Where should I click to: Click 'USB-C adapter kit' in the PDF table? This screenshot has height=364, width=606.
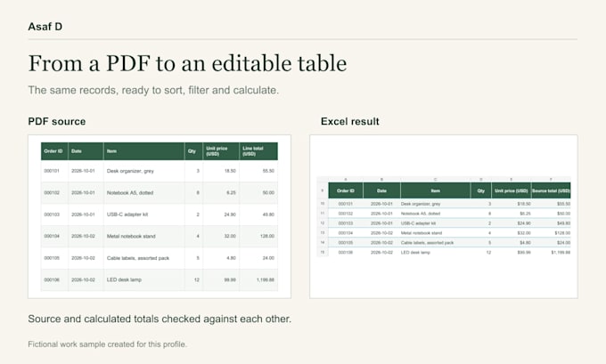(127, 214)
